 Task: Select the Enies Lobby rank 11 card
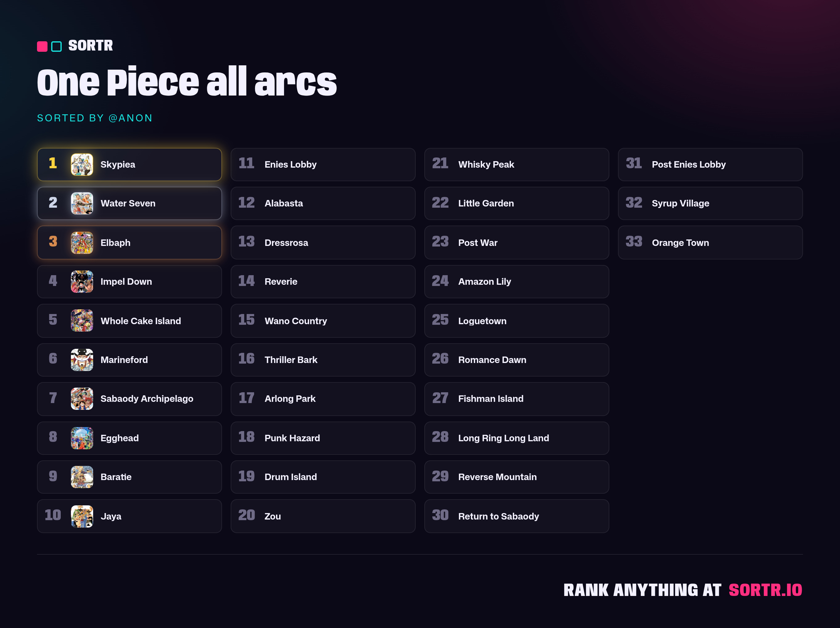323,164
